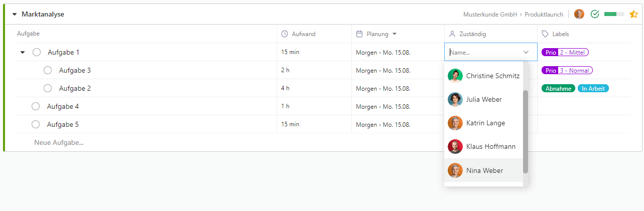Click the person icon beside Zuständig
Screen dimensions: 644x211
pos(452,34)
